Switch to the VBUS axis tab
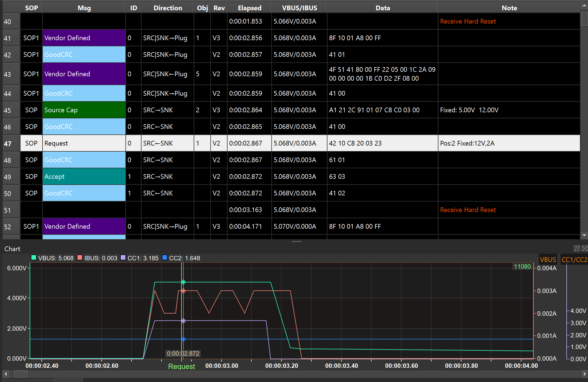This screenshot has width=588, height=382. click(548, 259)
